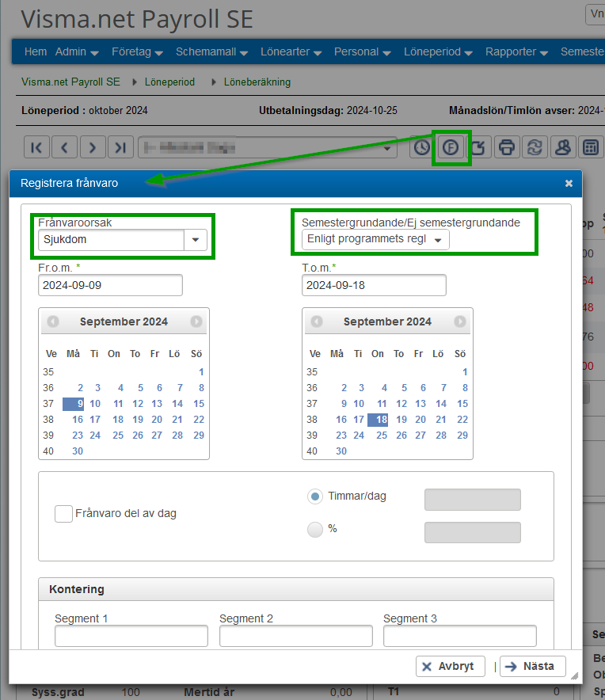Go to previous employee arrow in toolbar

(65, 147)
